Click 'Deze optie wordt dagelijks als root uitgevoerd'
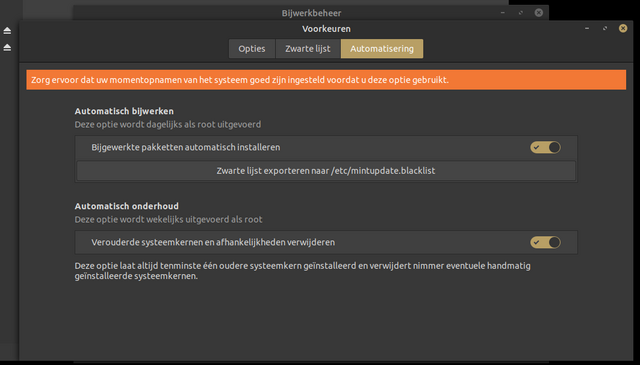 (x=168, y=125)
